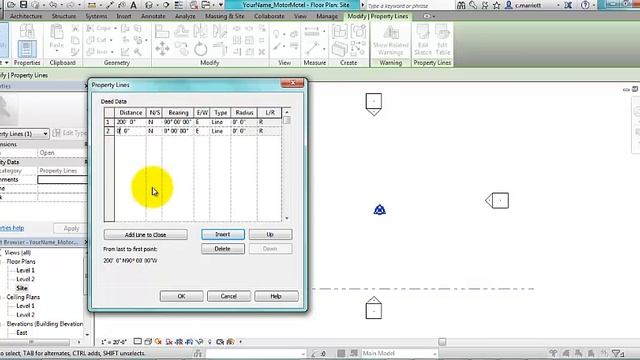
Task: Click the Measure tape icon in quick access toolbar
Action: [x=92, y=5]
